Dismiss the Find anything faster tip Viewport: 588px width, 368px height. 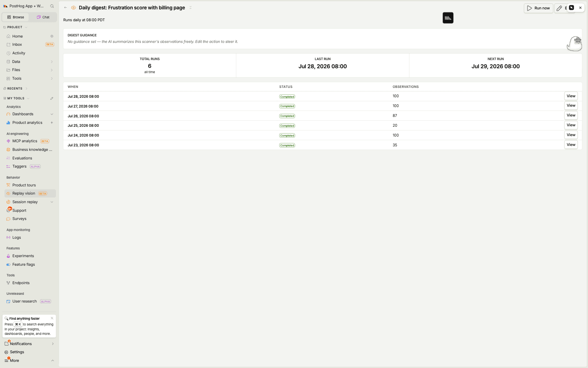[x=52, y=318]
